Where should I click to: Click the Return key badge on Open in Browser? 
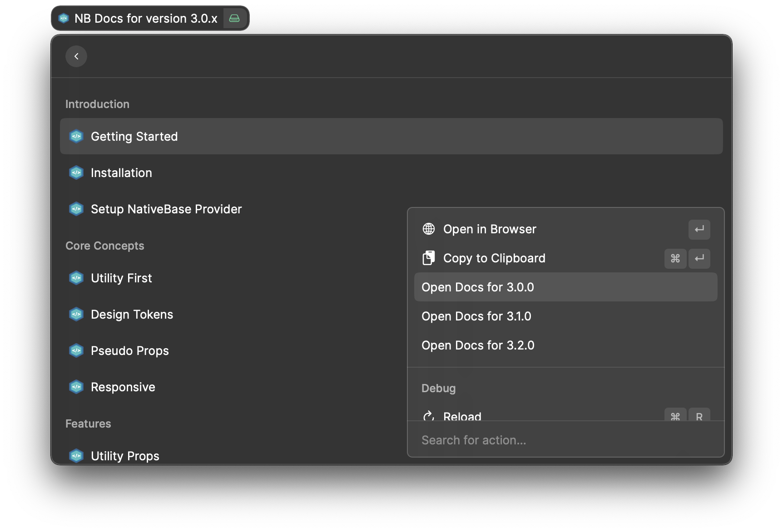[699, 229]
